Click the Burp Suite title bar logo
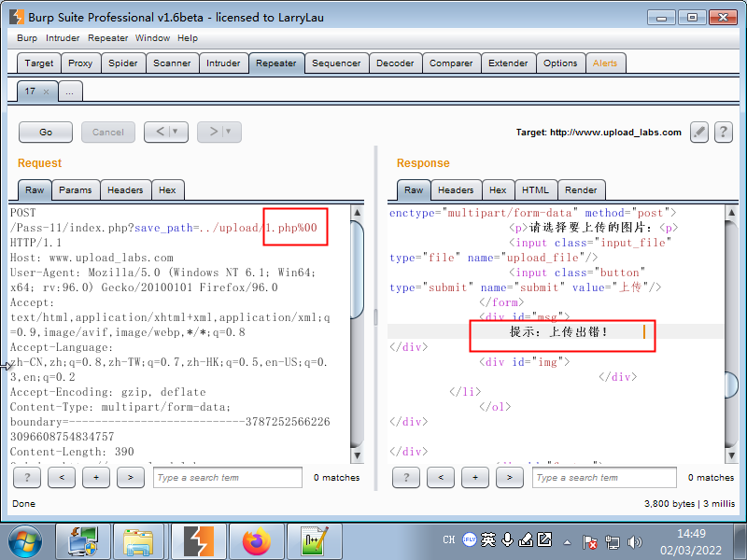Screen dimensions: 747x560 point(17,17)
